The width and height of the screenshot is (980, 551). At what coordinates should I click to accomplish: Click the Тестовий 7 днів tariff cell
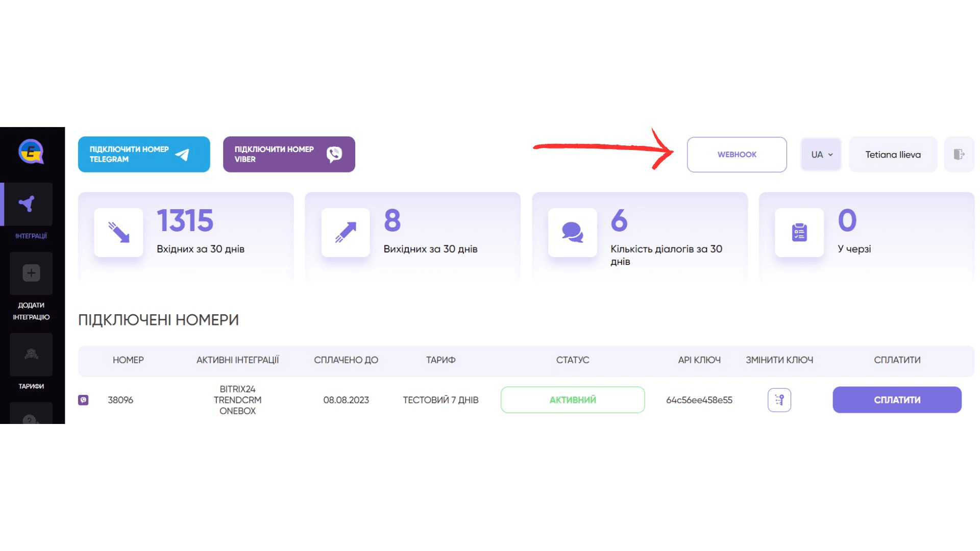440,400
